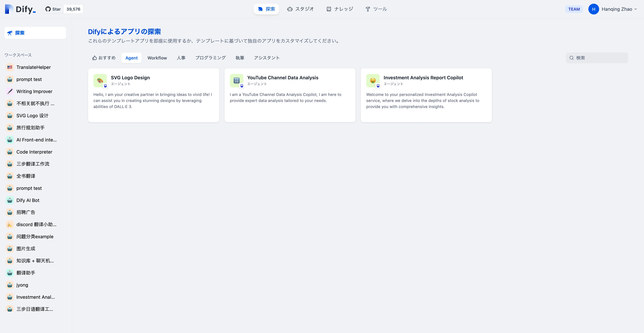The height and width of the screenshot is (333, 644).
Task: Focus the 検索 search field
Action: (x=600, y=58)
